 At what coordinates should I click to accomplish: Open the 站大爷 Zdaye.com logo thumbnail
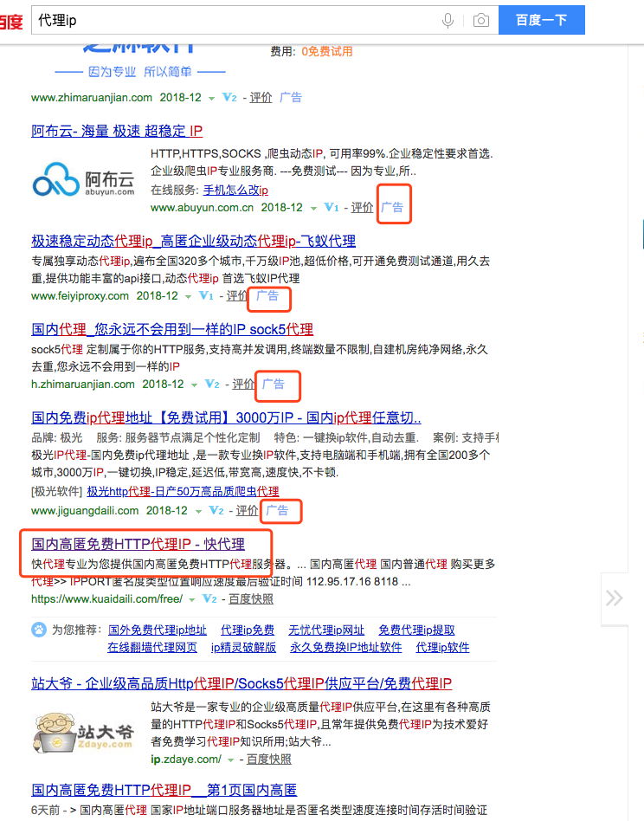click(x=84, y=732)
